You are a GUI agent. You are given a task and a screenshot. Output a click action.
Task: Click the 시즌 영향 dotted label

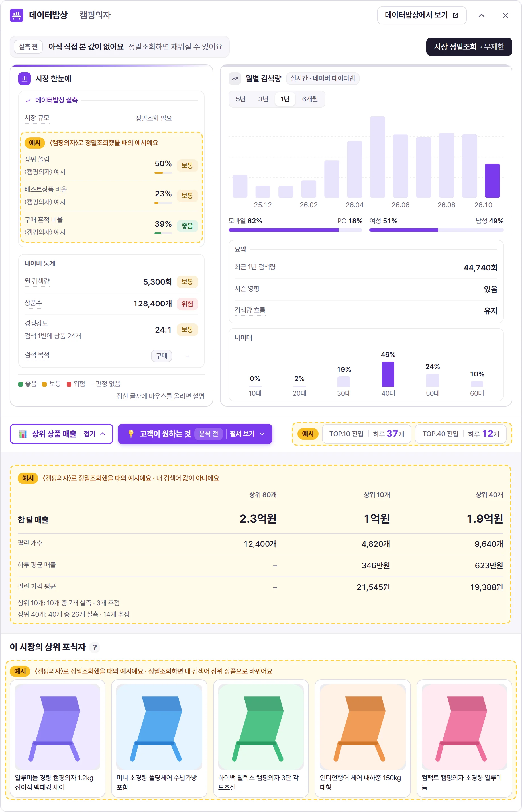click(247, 289)
